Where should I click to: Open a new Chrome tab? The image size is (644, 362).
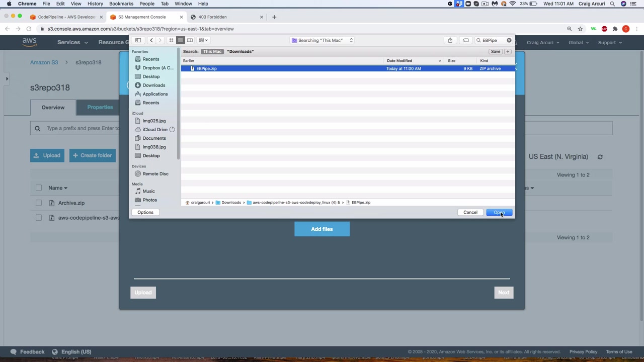(274, 17)
